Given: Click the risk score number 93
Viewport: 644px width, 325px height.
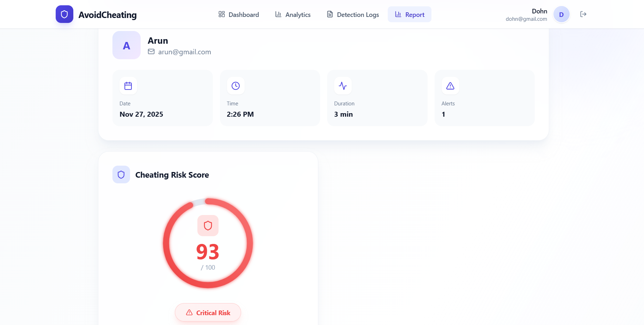Looking at the screenshot, I should 208,252.
